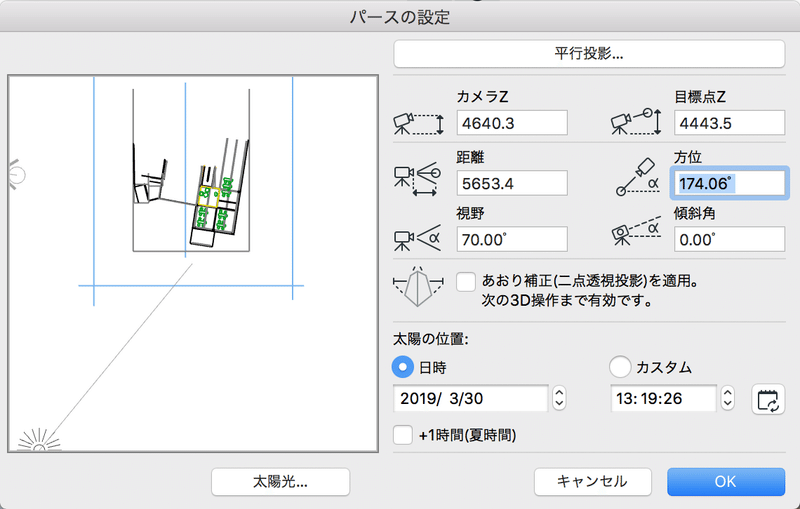Image resolution: width=800 pixels, height=509 pixels.
Task: Toggle the +1時間(夏時間) checkbox
Action: tap(404, 435)
